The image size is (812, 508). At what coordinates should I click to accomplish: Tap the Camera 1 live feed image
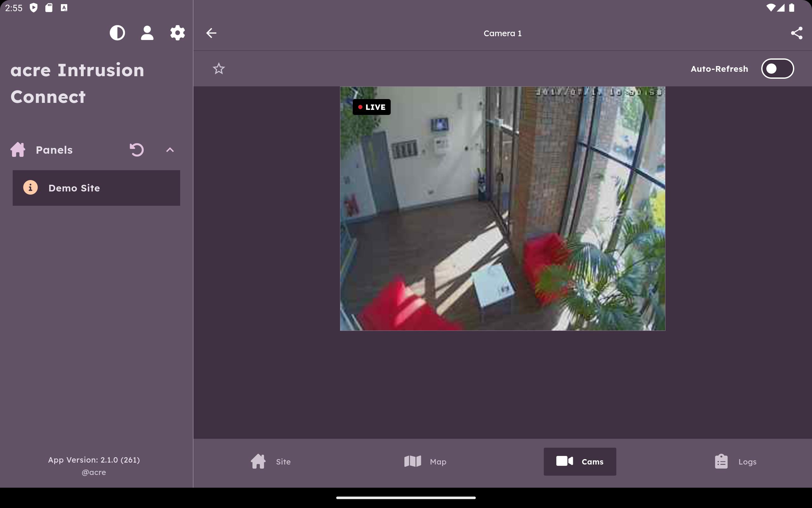pyautogui.click(x=503, y=209)
